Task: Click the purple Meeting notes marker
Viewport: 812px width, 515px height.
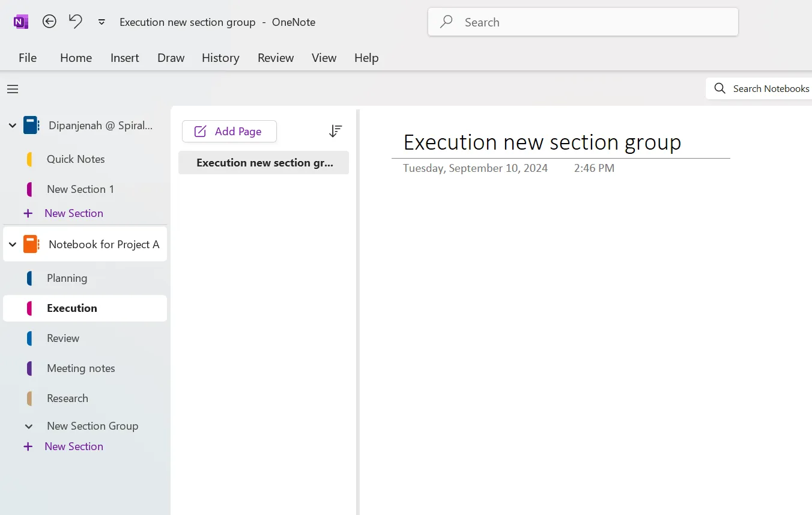Action: (x=29, y=368)
